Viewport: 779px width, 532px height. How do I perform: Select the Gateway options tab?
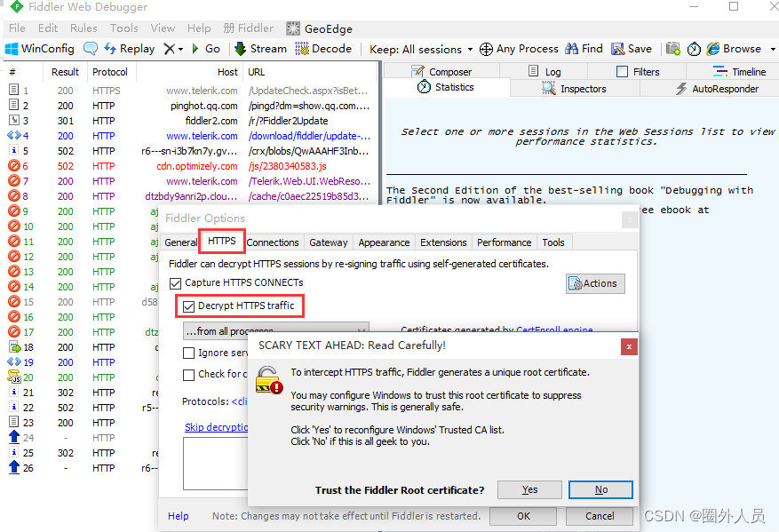[x=329, y=242]
